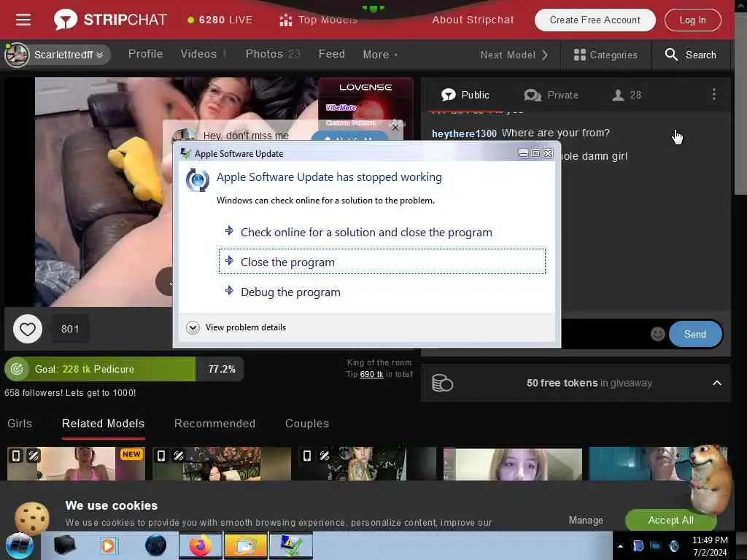Open cookie Manage settings
Screen dimensions: 747x560
(586, 521)
